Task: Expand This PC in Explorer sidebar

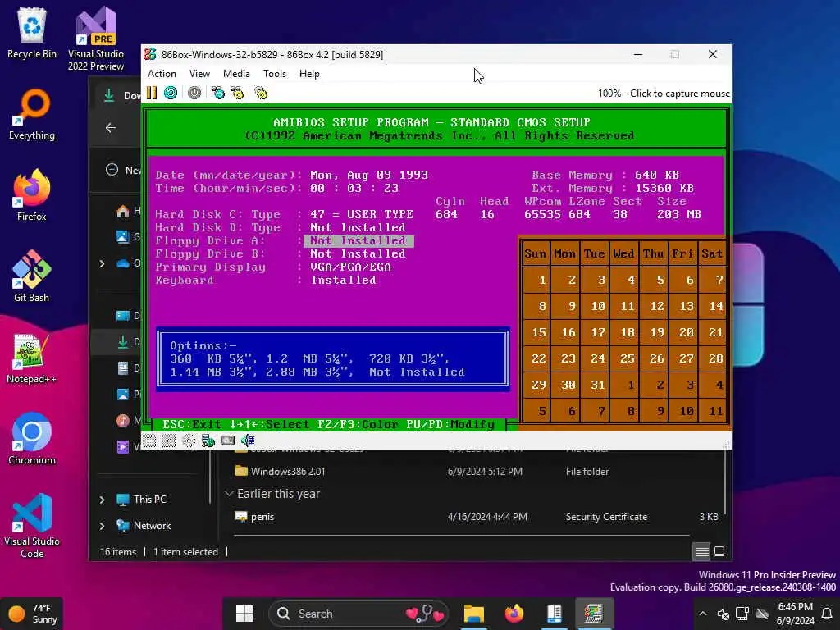Action: (x=103, y=500)
